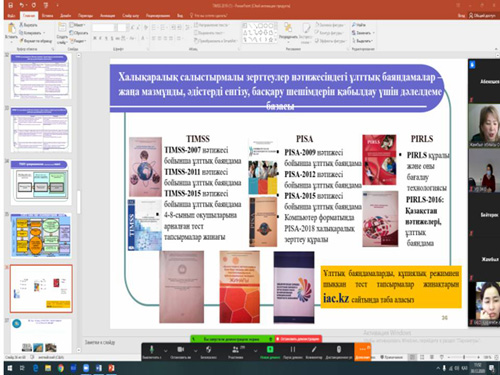Screen dimensions: 500x375
Task: Click the Windows Start button
Action: click(9, 368)
